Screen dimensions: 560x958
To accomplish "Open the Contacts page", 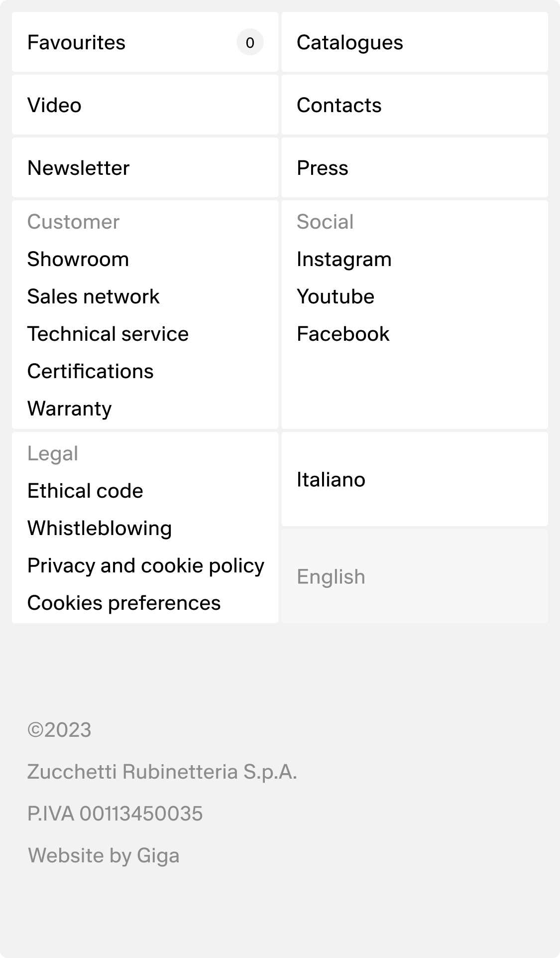I will pyautogui.click(x=339, y=106).
